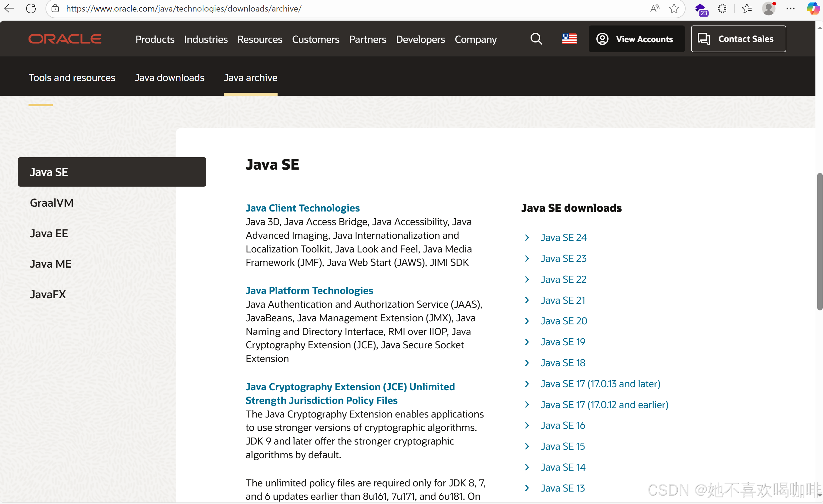Select the US flag country selector

(569, 39)
